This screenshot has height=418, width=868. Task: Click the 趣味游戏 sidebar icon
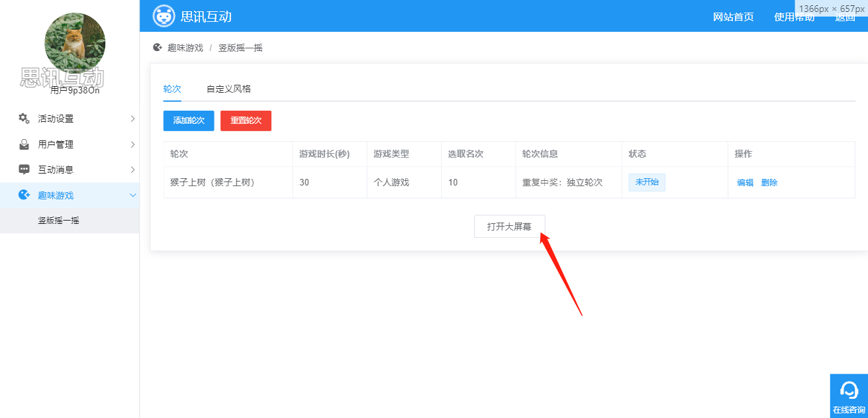click(24, 195)
